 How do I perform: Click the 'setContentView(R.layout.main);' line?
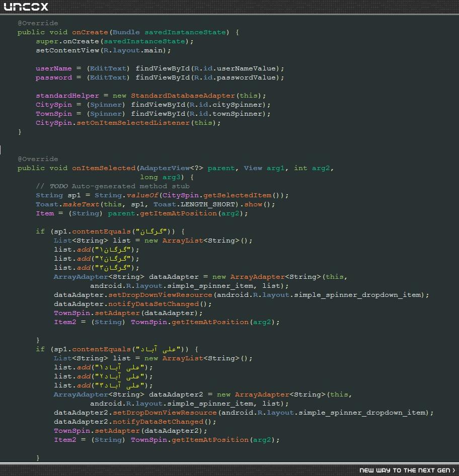point(103,50)
